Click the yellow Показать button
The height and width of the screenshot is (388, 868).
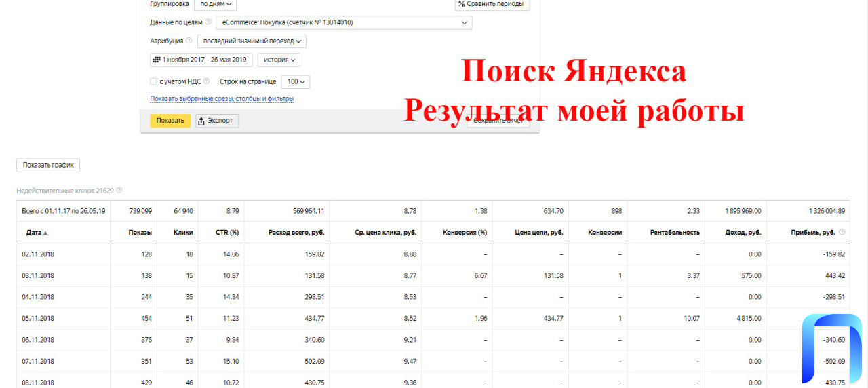coord(170,121)
